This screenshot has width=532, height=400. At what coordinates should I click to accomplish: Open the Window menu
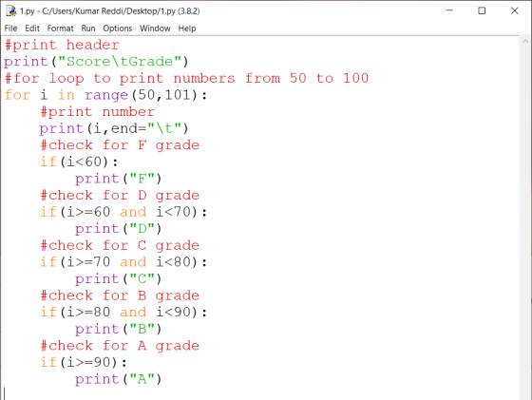(x=155, y=29)
